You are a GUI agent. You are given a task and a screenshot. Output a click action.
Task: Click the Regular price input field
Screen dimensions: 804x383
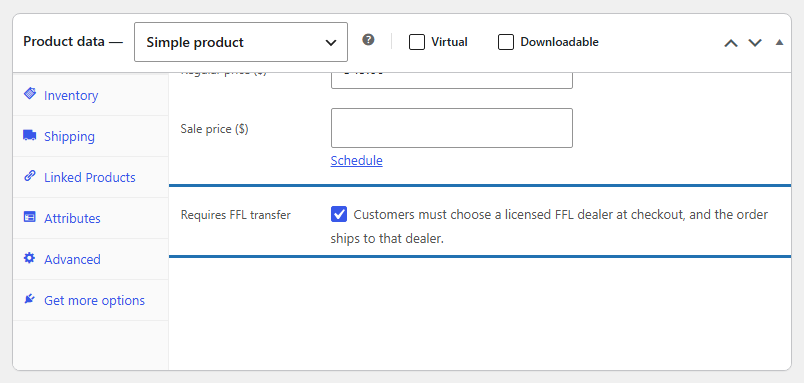click(x=452, y=80)
